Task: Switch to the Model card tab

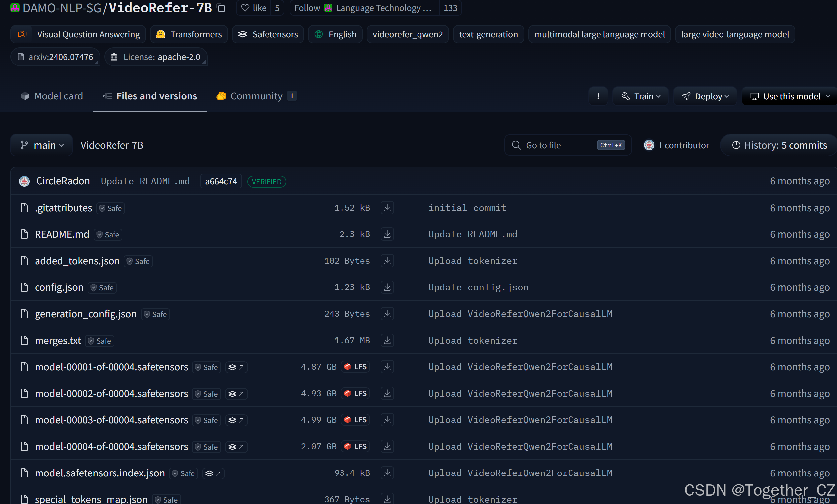Action: click(52, 96)
